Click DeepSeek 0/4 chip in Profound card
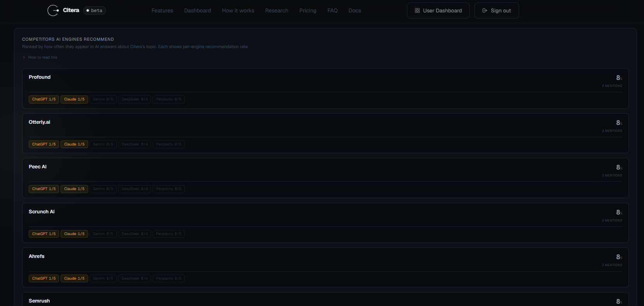 coord(135,99)
